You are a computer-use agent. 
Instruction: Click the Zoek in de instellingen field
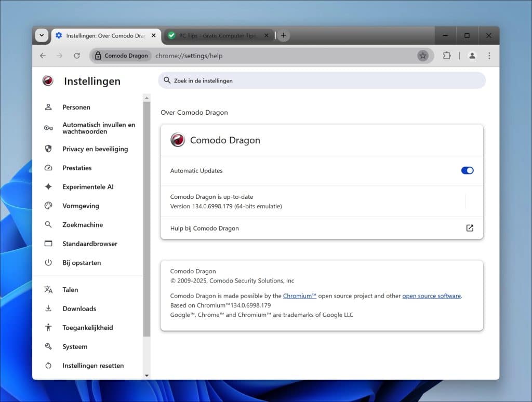(322, 81)
